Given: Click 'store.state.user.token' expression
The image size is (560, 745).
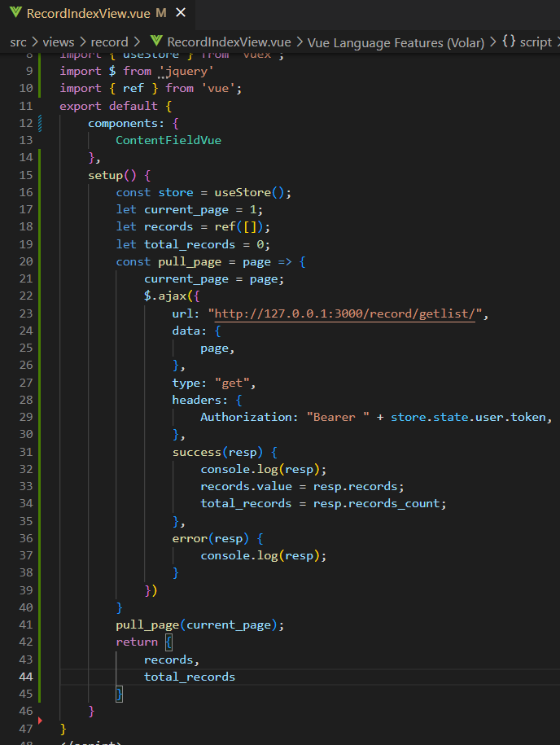Looking at the screenshot, I should click(468, 418).
